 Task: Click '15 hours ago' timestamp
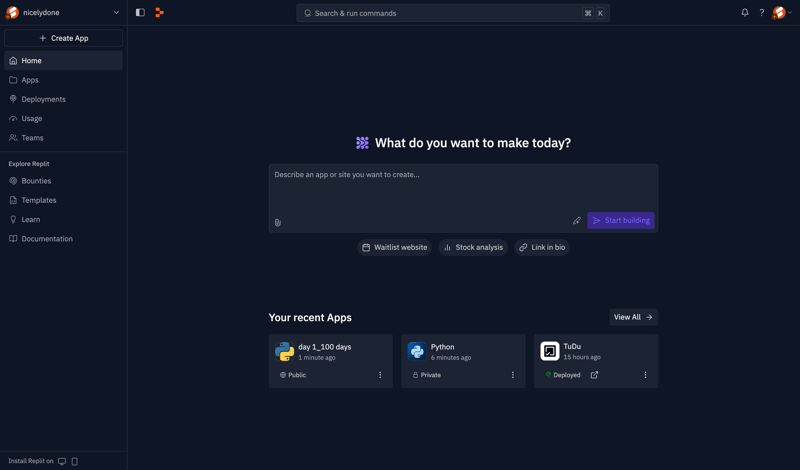coord(582,357)
